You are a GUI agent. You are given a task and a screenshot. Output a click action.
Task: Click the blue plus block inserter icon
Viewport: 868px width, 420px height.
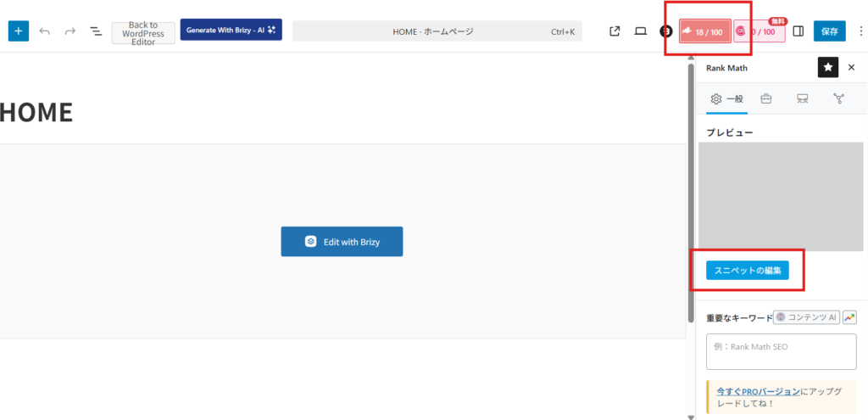pos(19,31)
